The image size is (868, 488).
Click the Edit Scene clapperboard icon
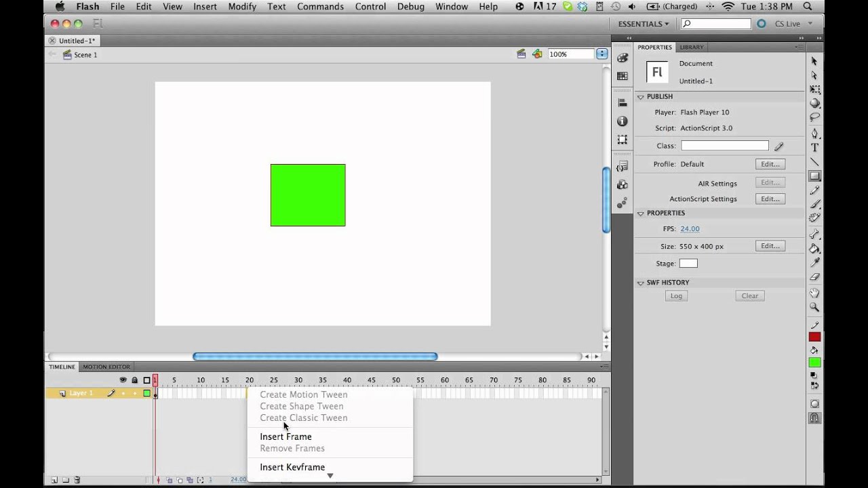tap(521, 54)
